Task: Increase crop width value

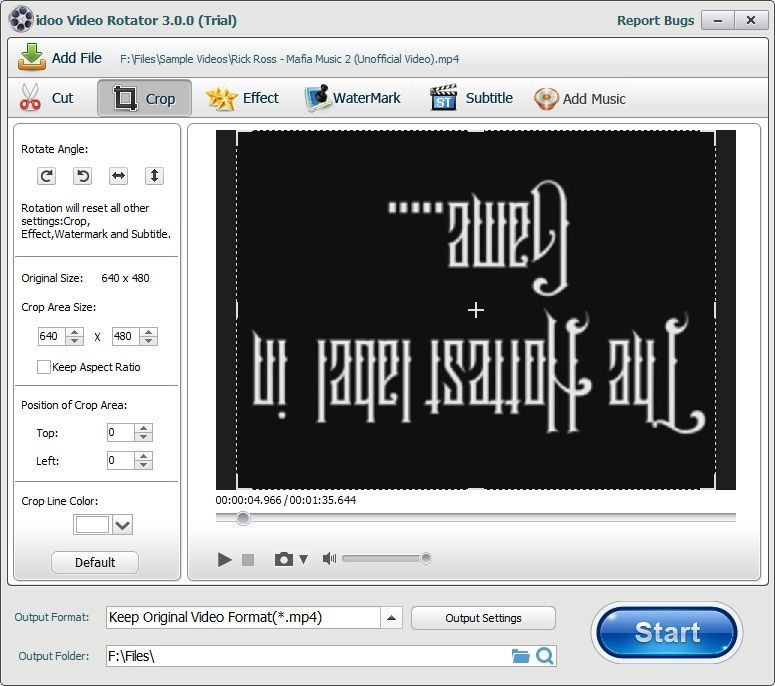Action: [x=75, y=332]
